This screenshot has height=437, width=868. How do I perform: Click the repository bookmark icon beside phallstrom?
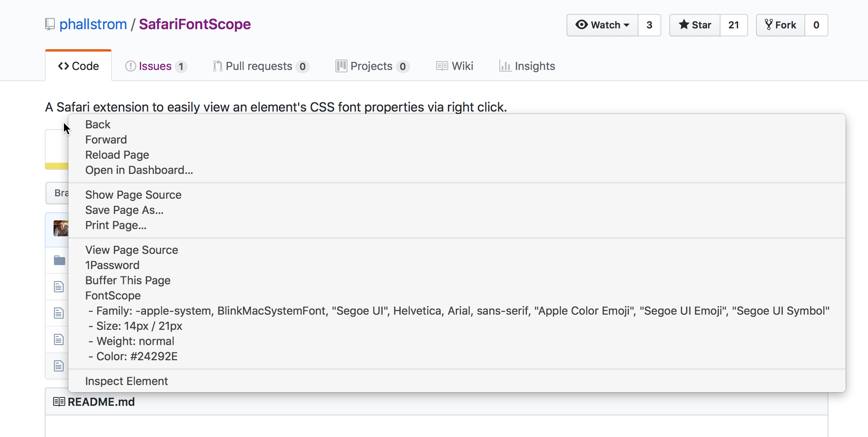tap(50, 24)
